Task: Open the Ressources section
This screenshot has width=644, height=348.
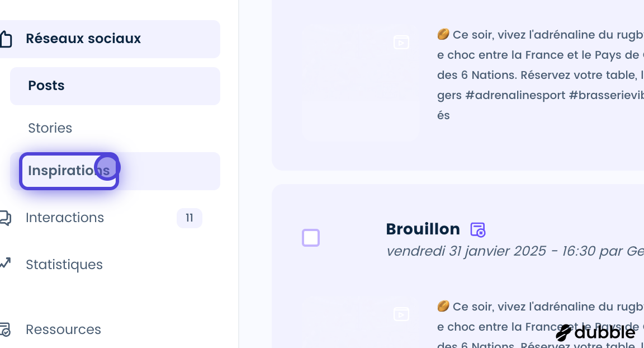Action: coord(63,330)
